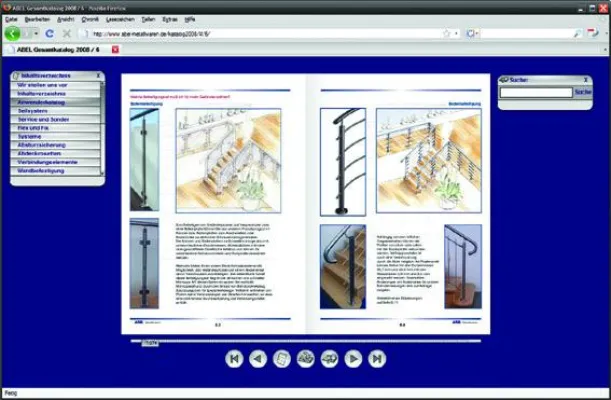This screenshot has height=400, width=611.
Task: Click the Suche panel text field
Action: click(x=536, y=92)
